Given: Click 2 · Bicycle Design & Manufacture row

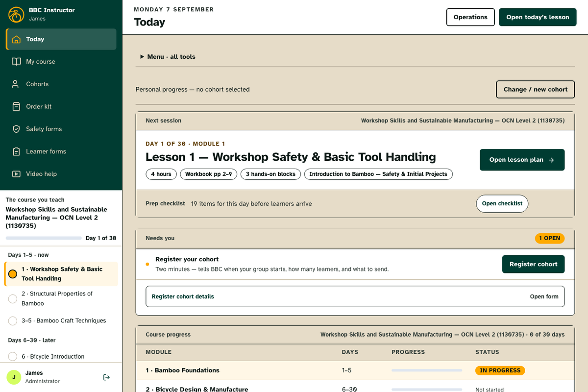Looking at the screenshot, I should coord(355,387).
